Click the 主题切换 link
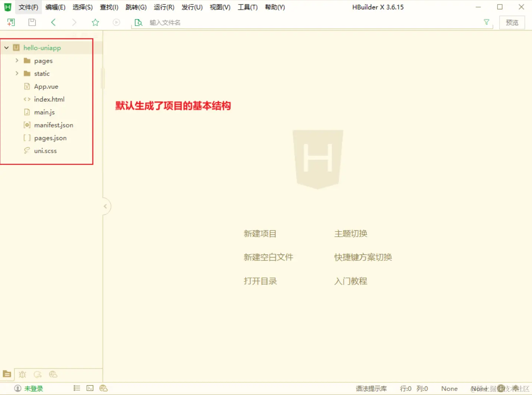 351,234
